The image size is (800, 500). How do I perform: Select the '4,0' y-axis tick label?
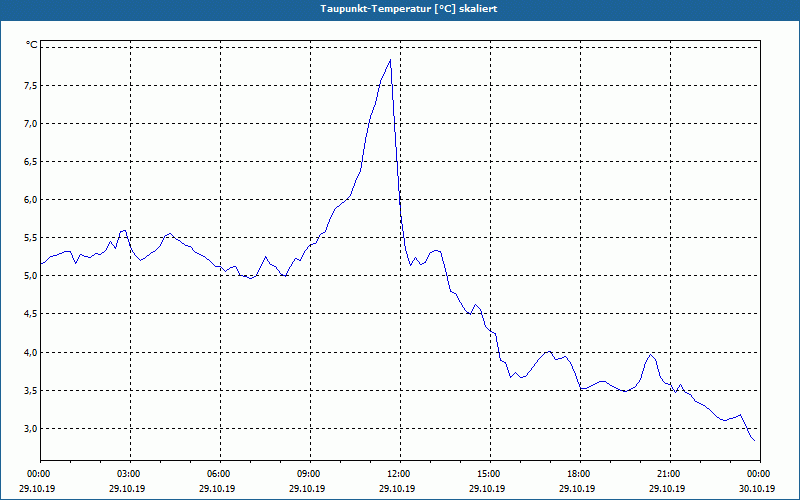tap(31, 353)
